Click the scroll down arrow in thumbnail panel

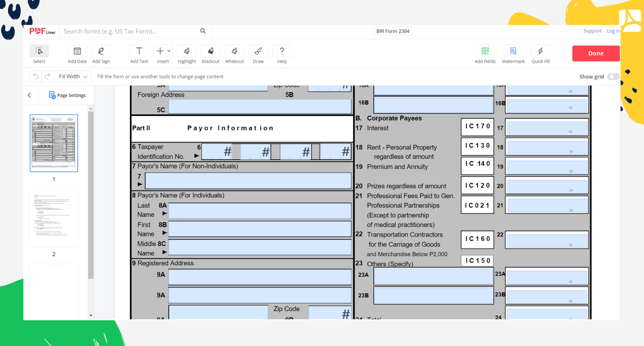(91, 316)
